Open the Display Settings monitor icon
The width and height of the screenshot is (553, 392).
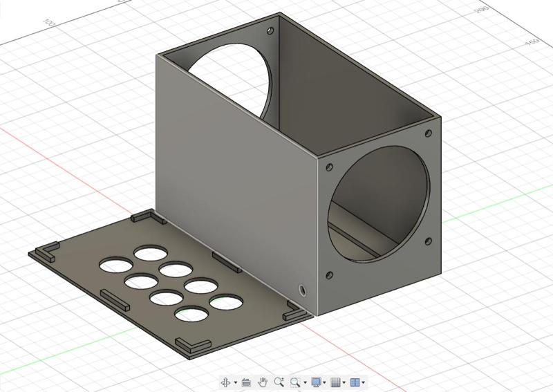316,382
